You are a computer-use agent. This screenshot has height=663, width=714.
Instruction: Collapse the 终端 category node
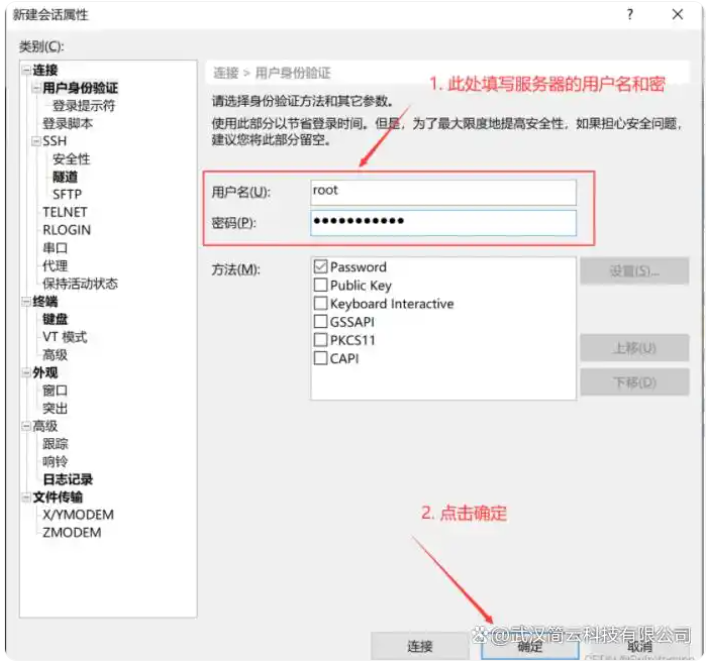click(x=26, y=301)
